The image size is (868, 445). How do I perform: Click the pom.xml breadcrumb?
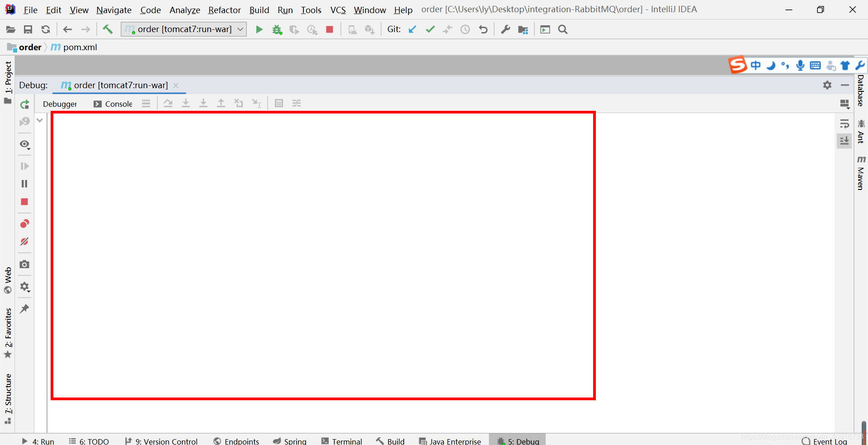[74, 47]
